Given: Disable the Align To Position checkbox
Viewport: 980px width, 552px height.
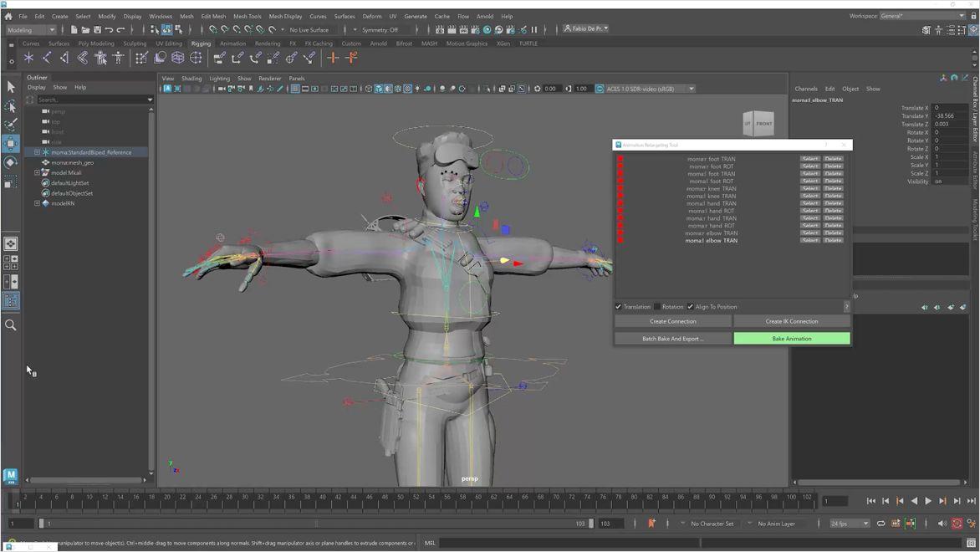Looking at the screenshot, I should (x=691, y=307).
